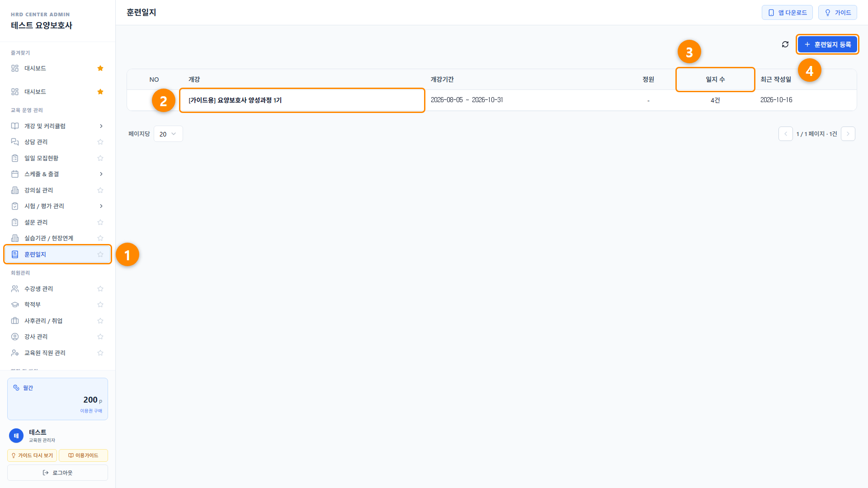
Task: Toggle favorite star for 상담 관리
Action: point(100,142)
